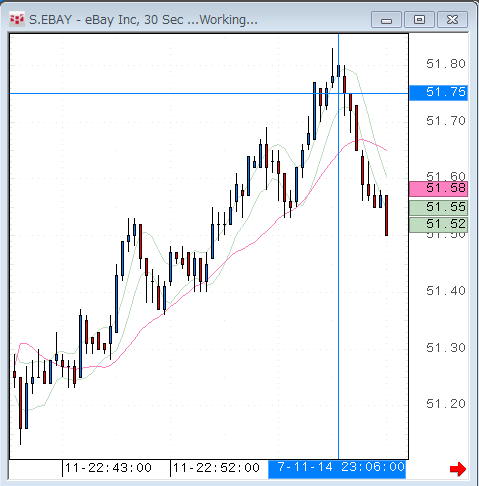The image size is (479, 486).
Task: Click the 51.40 price scale label
Action: (x=446, y=291)
